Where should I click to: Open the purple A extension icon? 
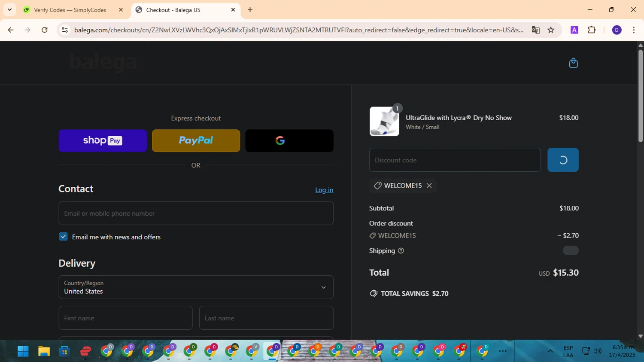[x=574, y=30]
